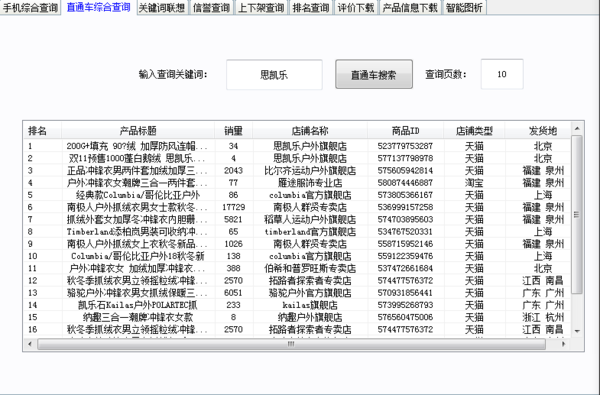
Task: Click the horizontal scrollbar left arrow
Action: click(x=30, y=344)
